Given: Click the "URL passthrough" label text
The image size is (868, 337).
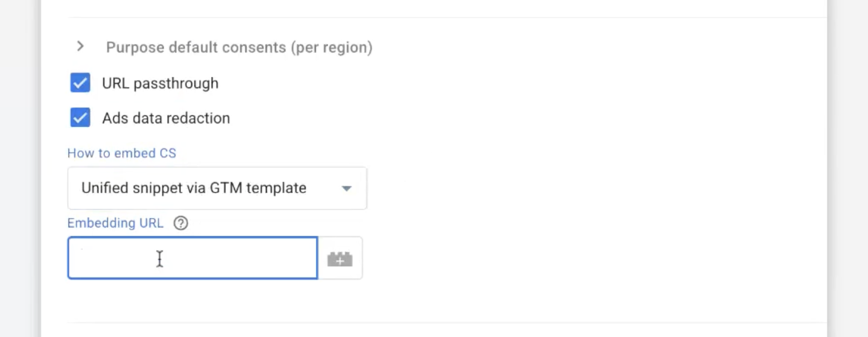Looking at the screenshot, I should click(x=160, y=84).
